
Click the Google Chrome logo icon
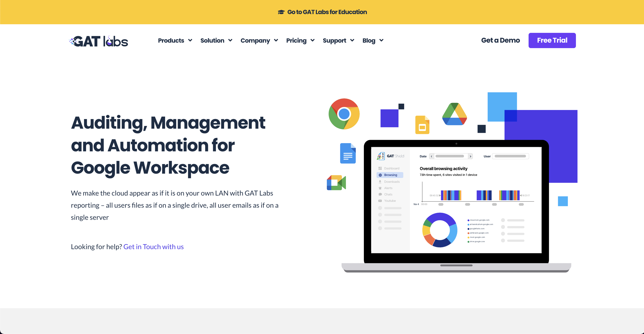coord(344,114)
